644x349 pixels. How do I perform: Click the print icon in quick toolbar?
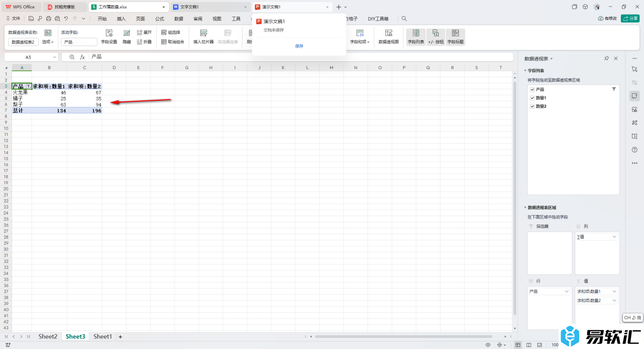click(x=49, y=19)
